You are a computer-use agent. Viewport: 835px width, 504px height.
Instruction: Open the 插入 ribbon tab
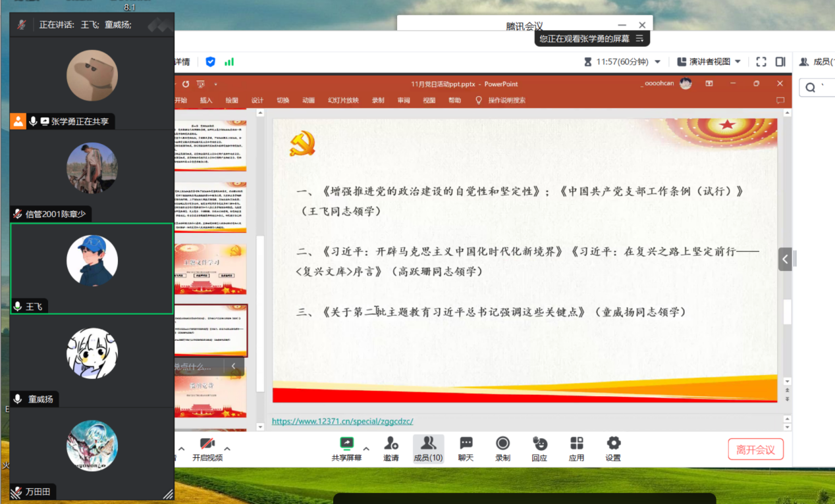coord(206,101)
